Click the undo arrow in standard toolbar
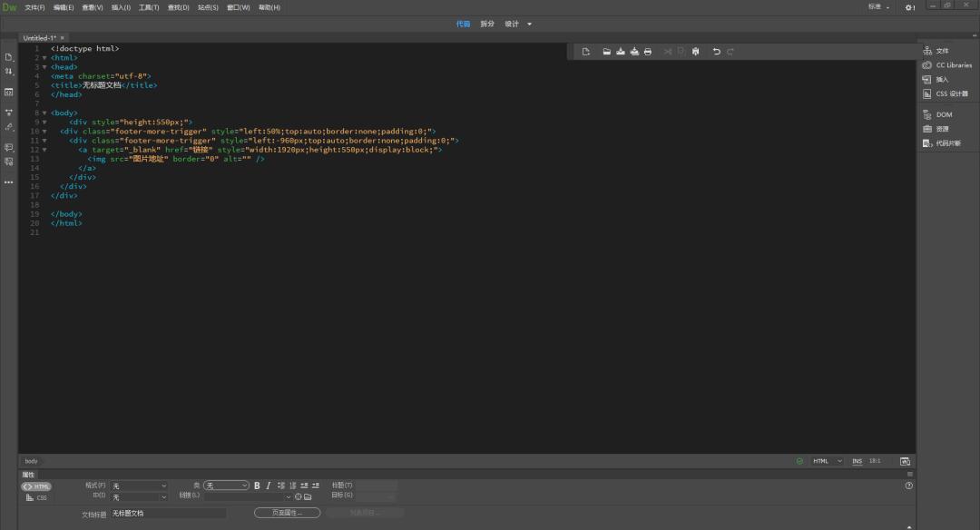This screenshot has width=980, height=530. pos(717,52)
